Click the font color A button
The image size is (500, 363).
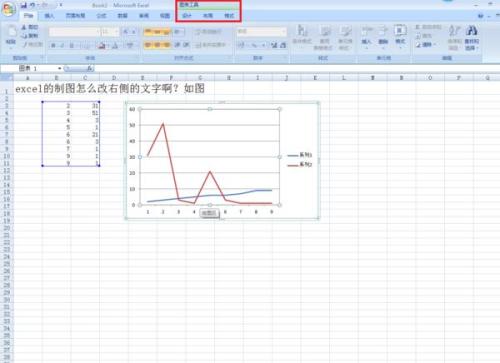click(x=115, y=46)
